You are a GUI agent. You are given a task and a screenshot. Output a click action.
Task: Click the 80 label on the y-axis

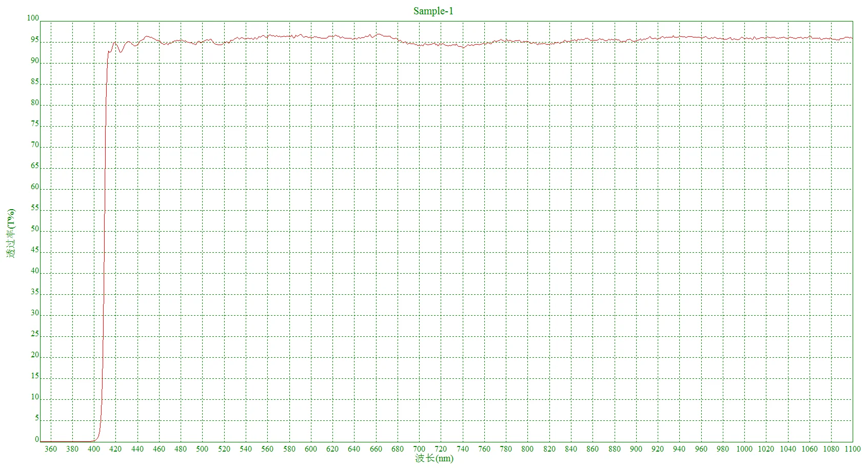click(x=35, y=103)
